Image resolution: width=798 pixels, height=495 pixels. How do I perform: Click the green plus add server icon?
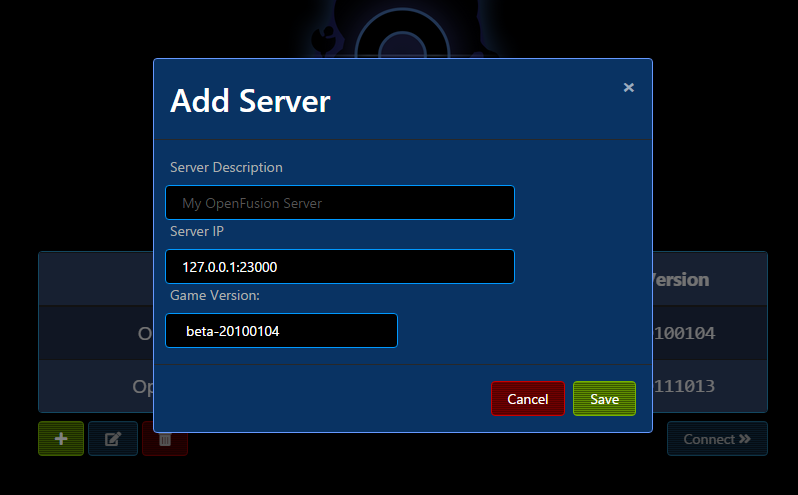(61, 439)
